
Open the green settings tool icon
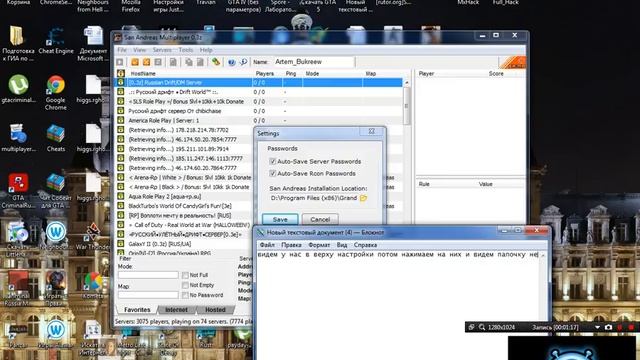(x=216, y=62)
